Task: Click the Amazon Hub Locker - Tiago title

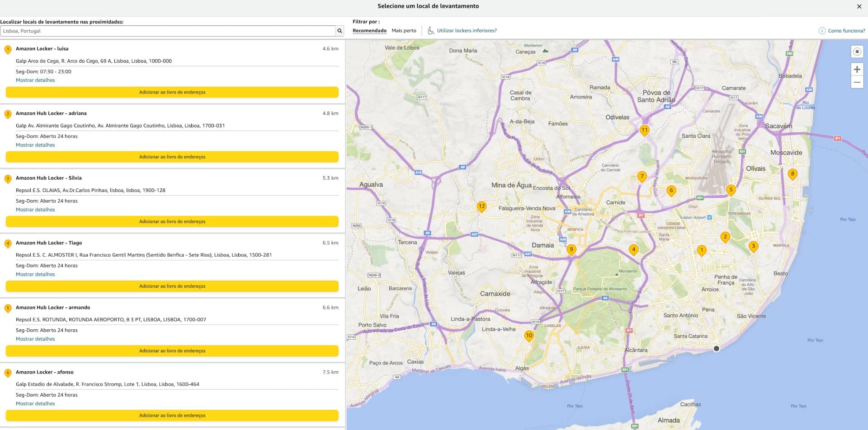Action: [x=49, y=243]
